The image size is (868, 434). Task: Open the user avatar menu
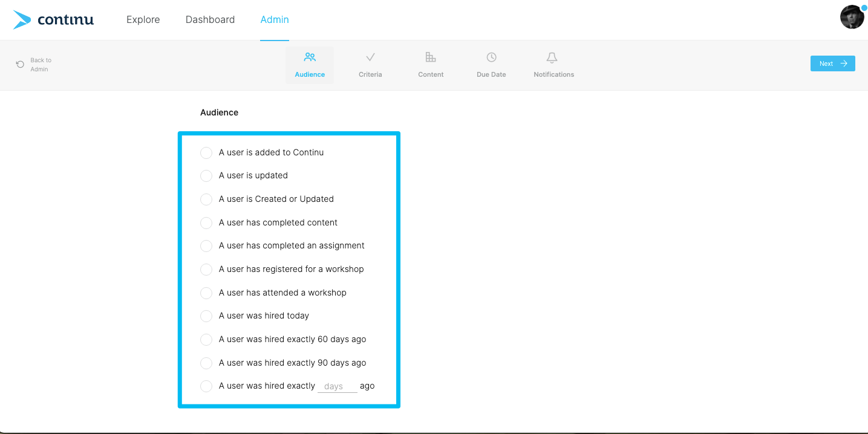[852, 17]
